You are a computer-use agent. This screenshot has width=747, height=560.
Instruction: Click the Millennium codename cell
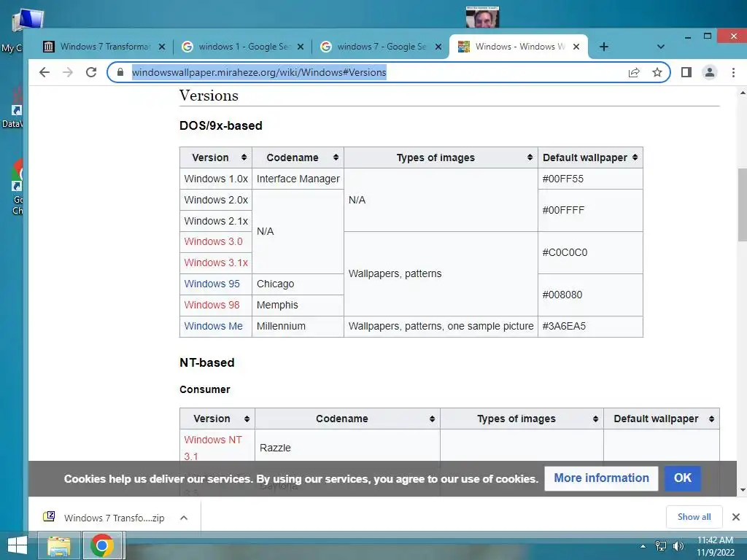[298, 326]
